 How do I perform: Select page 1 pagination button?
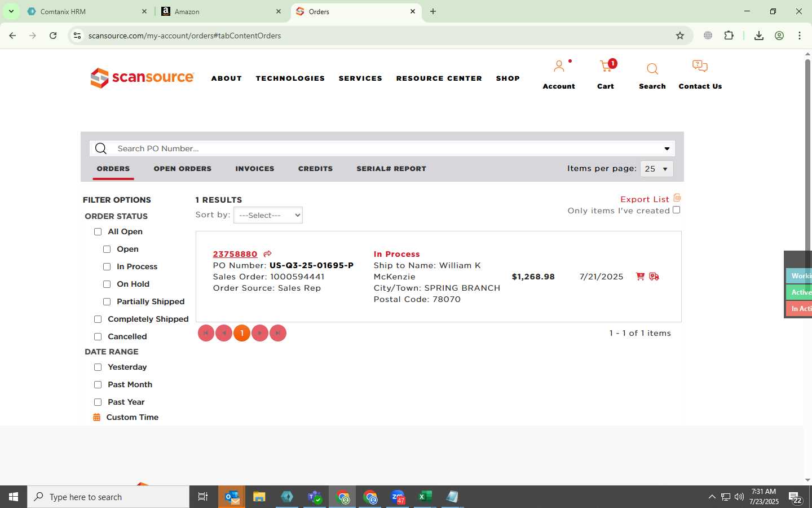click(x=242, y=333)
